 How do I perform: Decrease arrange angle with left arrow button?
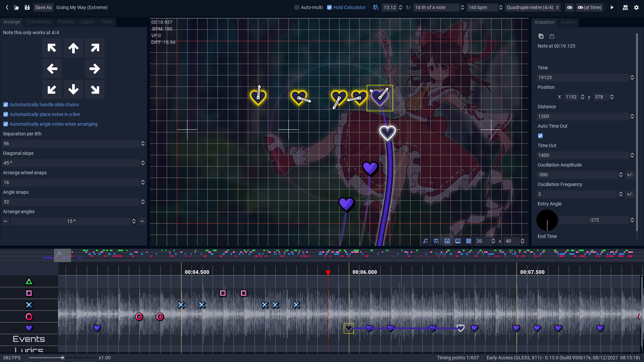6,221
